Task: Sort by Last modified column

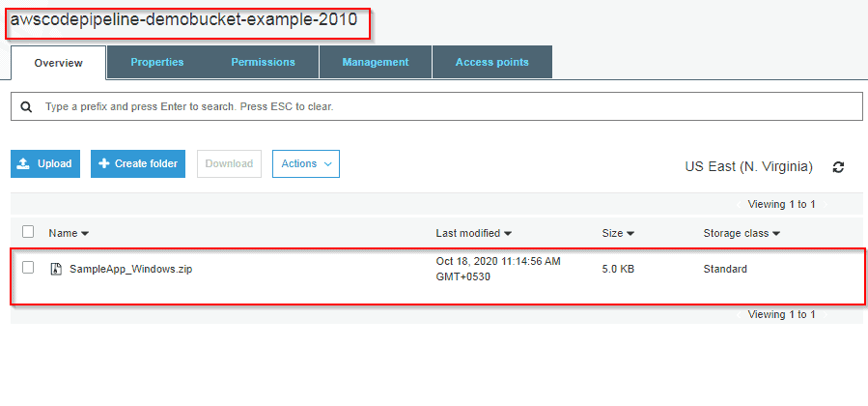Action: pyautogui.click(x=473, y=234)
